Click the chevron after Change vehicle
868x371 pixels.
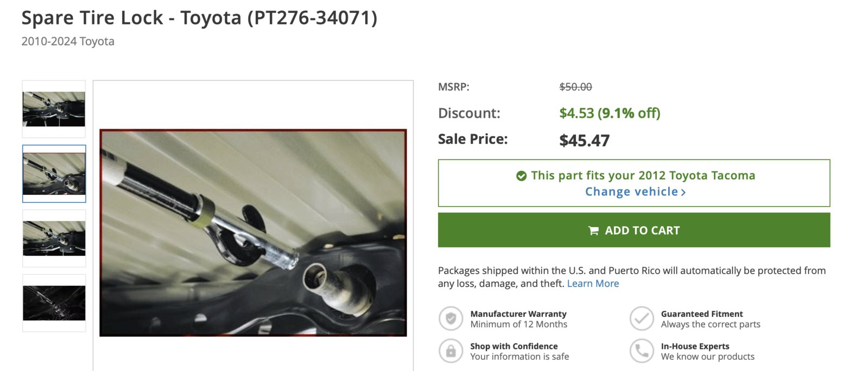[683, 192]
